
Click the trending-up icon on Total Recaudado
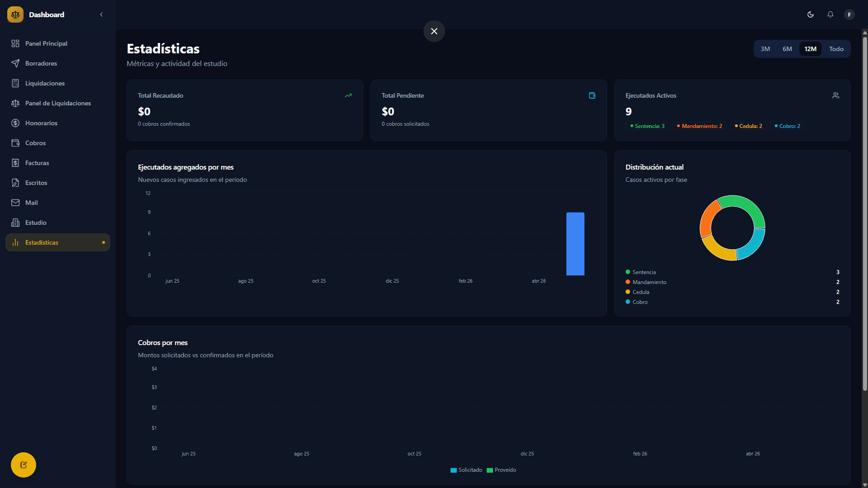[x=348, y=95]
